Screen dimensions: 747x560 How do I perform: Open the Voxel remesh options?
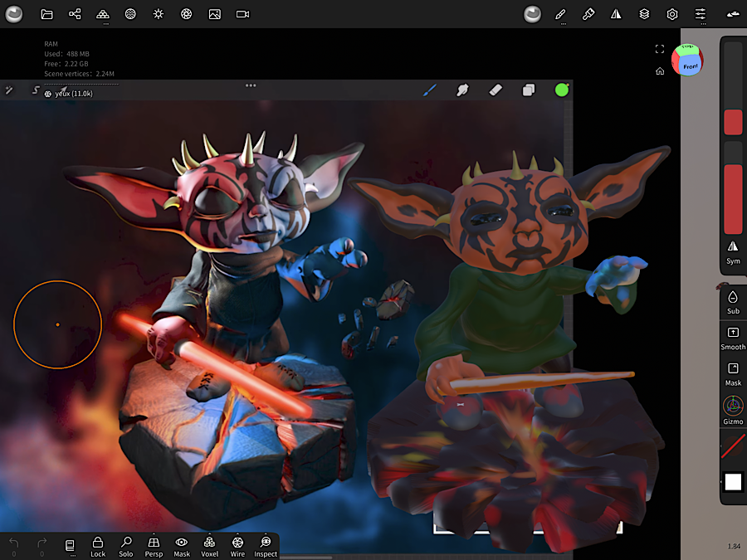[210, 547]
